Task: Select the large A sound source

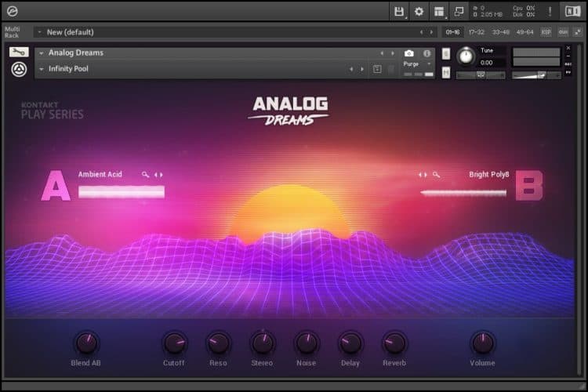Action: (x=56, y=187)
